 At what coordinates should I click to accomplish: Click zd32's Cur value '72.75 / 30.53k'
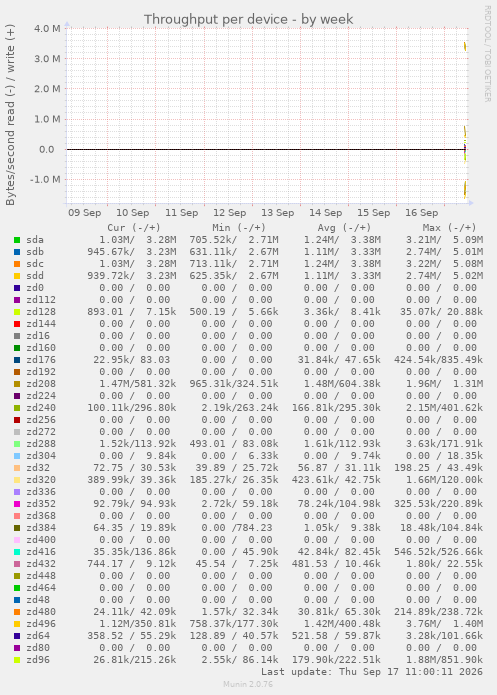pyautogui.click(x=135, y=468)
